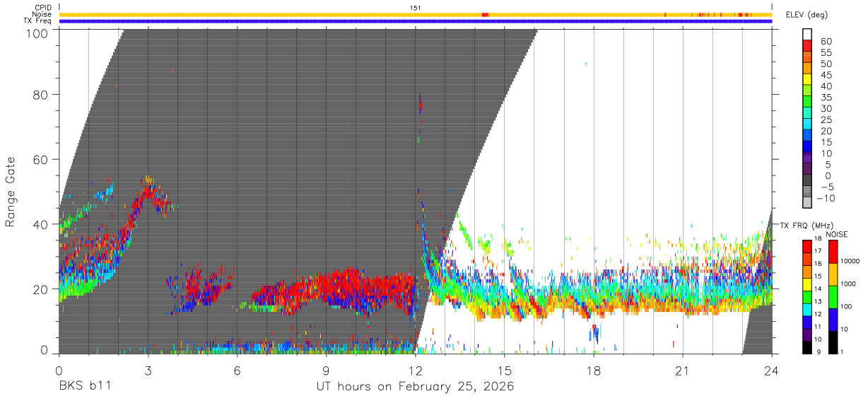This screenshot has width=868, height=401.
Task: Click the 21 tick label on UT hours axis
Action: coord(683,371)
